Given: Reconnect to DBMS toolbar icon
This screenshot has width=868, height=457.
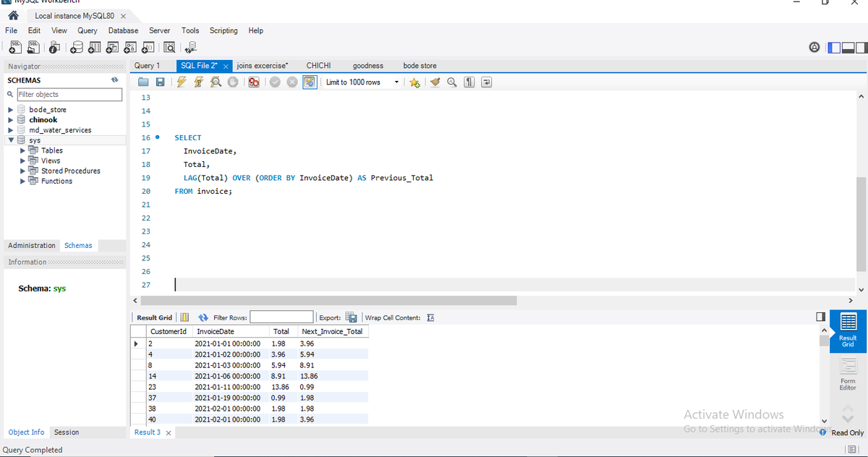Looking at the screenshot, I should coord(191,48).
